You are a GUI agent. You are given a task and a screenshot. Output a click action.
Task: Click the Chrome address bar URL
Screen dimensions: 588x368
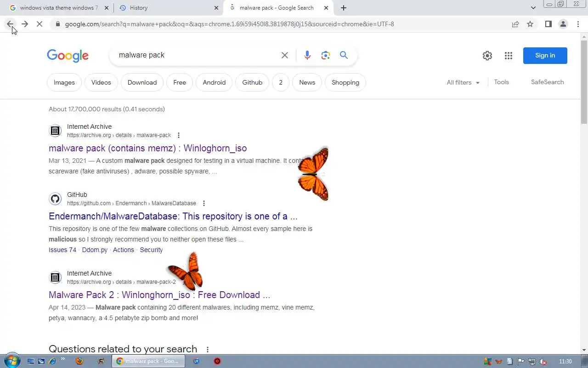click(x=230, y=24)
